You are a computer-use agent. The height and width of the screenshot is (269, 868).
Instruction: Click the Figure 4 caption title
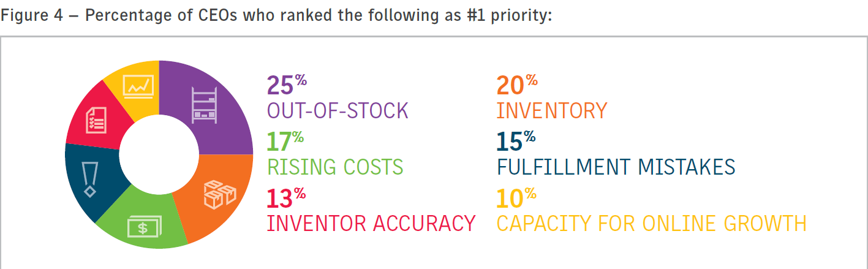[276, 15]
